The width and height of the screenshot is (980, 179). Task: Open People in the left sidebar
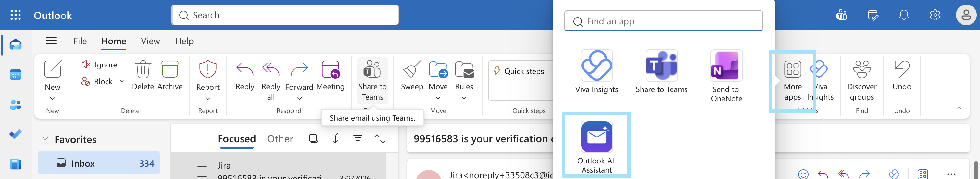pyautogui.click(x=16, y=104)
